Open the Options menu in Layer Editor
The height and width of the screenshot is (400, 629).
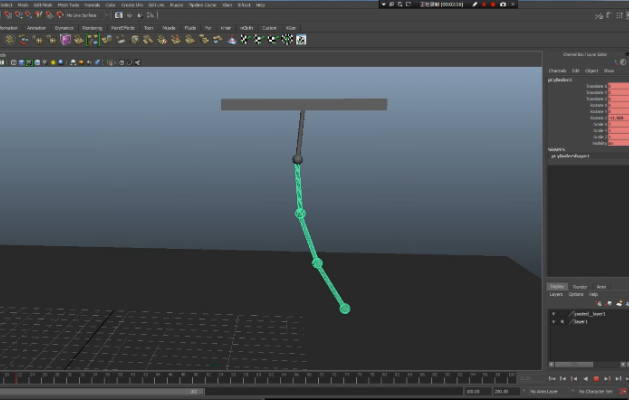coord(576,294)
